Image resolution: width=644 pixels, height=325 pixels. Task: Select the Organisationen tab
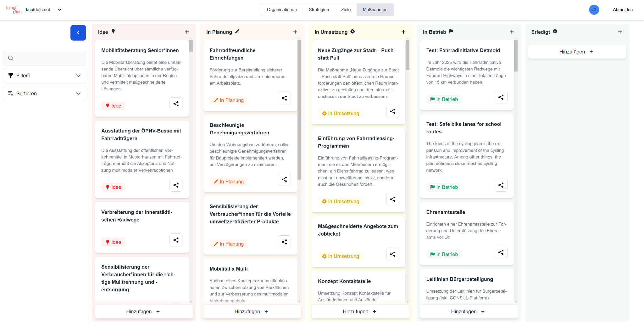(x=282, y=10)
